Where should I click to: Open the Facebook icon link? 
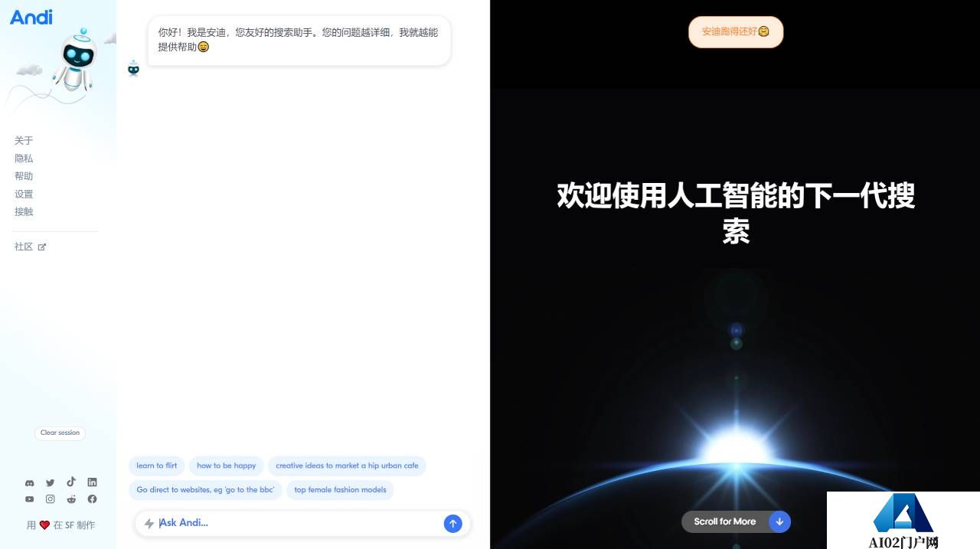pos(92,499)
